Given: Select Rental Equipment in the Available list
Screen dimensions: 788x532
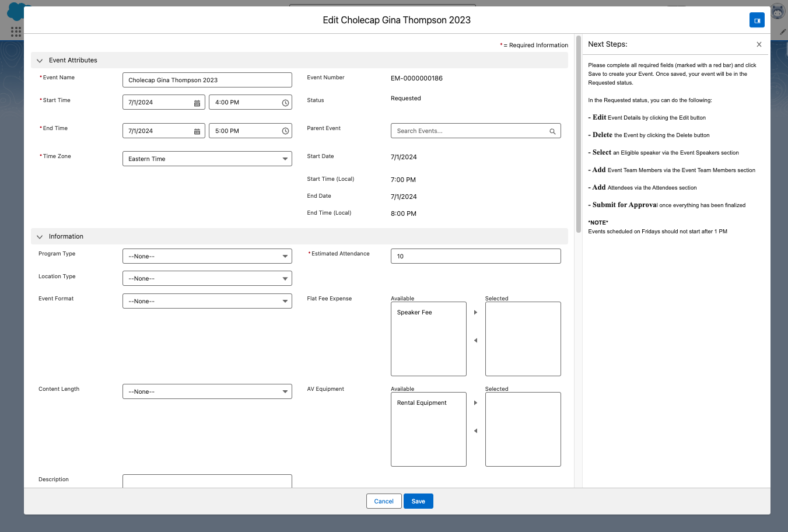Looking at the screenshot, I should (422, 403).
